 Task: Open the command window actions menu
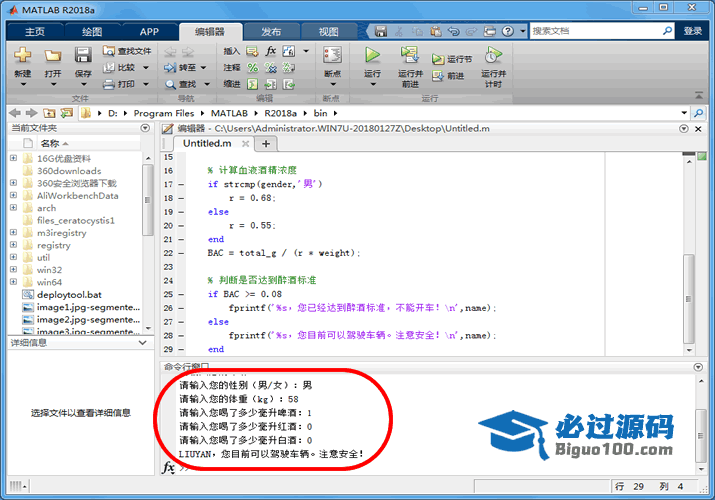coord(698,367)
